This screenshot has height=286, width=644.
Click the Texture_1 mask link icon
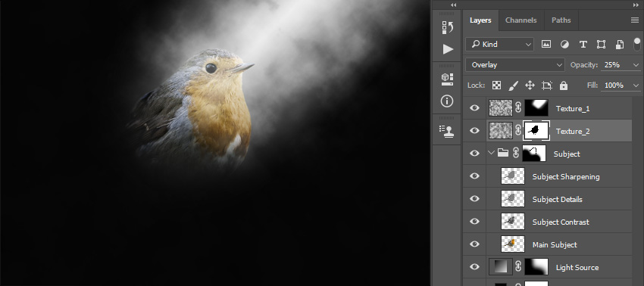(518, 108)
